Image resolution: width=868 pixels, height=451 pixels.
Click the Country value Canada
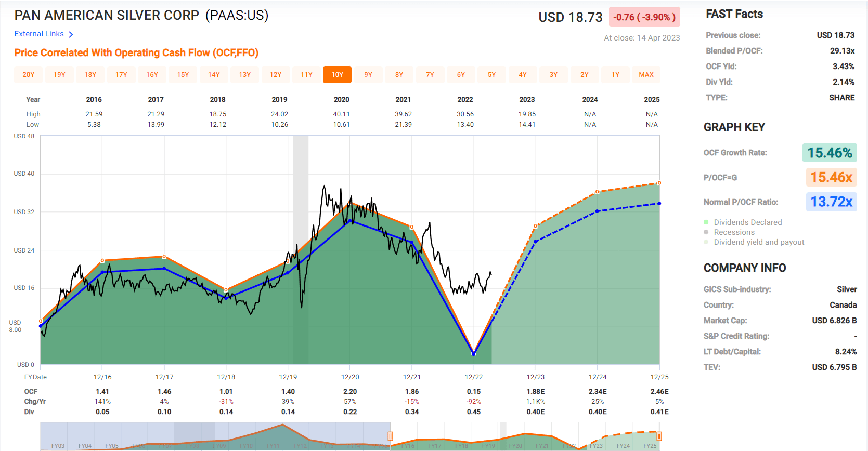coord(843,305)
